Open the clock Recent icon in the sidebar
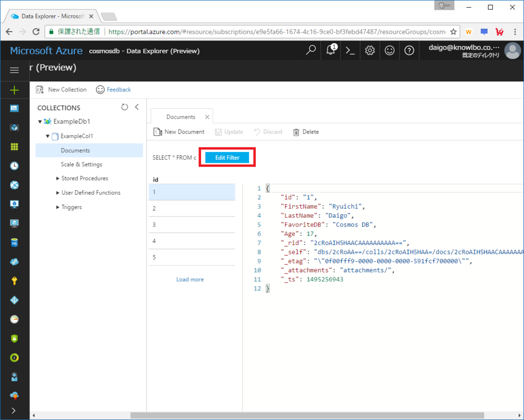 coord(14,166)
